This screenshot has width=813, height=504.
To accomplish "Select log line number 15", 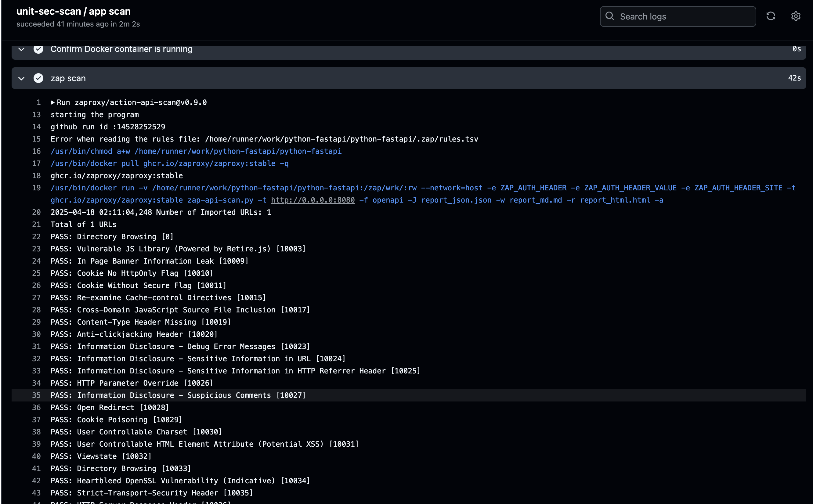I will [36, 139].
